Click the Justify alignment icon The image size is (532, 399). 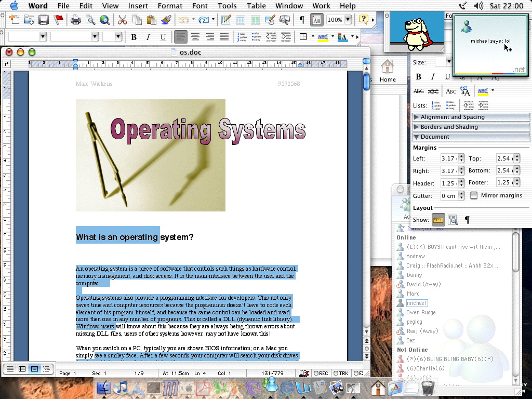tap(224, 37)
